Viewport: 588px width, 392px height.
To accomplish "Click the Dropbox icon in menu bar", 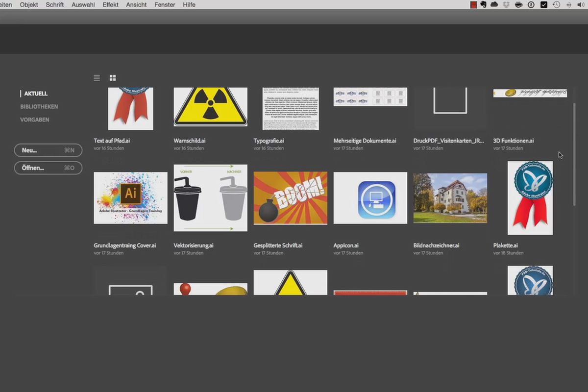I will click(x=506, y=4).
